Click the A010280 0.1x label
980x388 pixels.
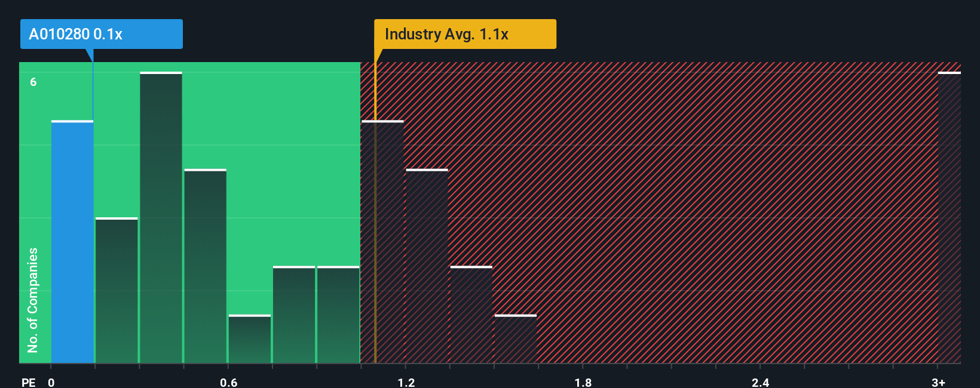[x=101, y=34]
